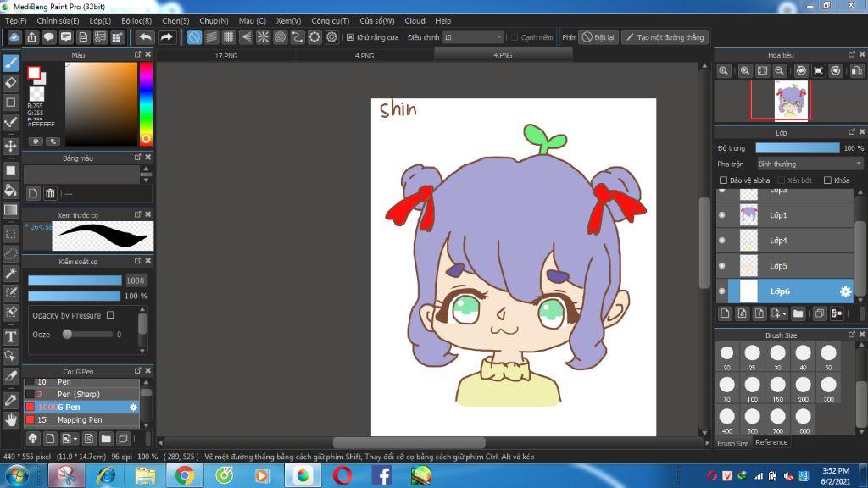
Task: Select the Hand tool
Action: point(10,420)
